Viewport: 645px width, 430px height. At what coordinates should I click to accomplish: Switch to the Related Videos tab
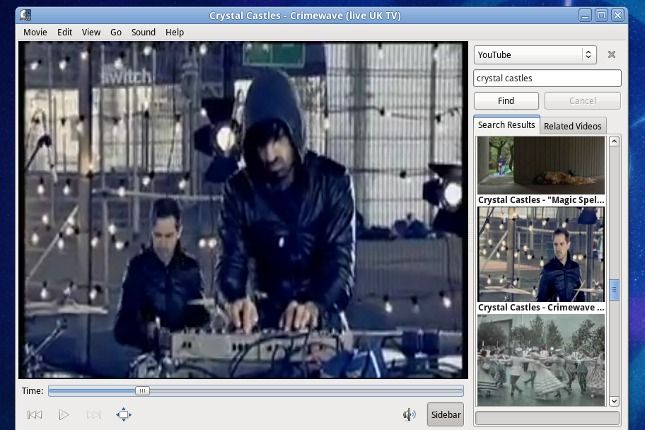573,126
